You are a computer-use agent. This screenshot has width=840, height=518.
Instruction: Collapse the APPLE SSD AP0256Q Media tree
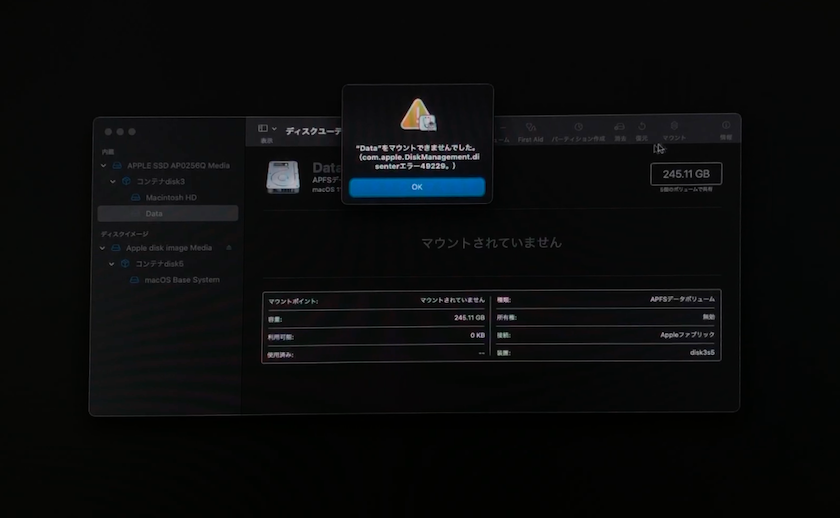[x=103, y=166]
